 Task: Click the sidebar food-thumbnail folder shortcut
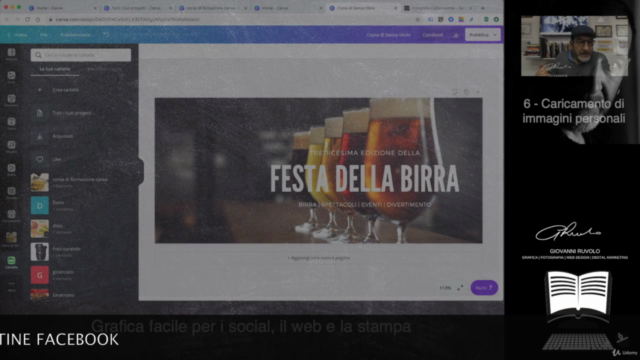tap(11, 239)
